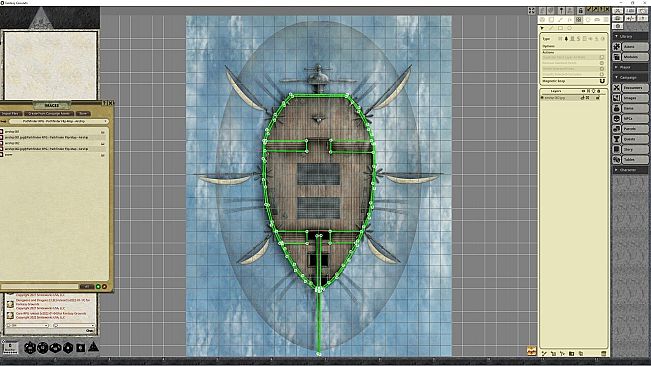The image size is (651, 366).
Task: Click the edit list button beside green add
Action: [x=104, y=286]
